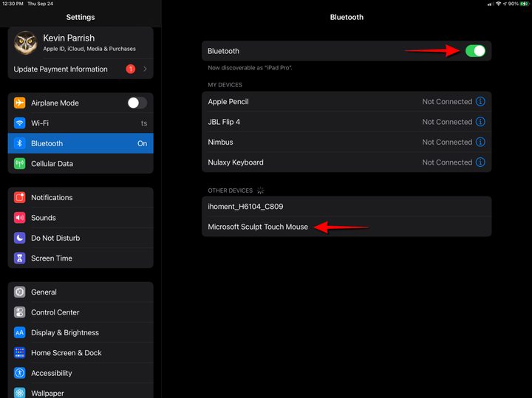Tap the Home Screen & Dock grid icon
Image resolution: width=532 pixels, height=398 pixels.
pyautogui.click(x=20, y=353)
